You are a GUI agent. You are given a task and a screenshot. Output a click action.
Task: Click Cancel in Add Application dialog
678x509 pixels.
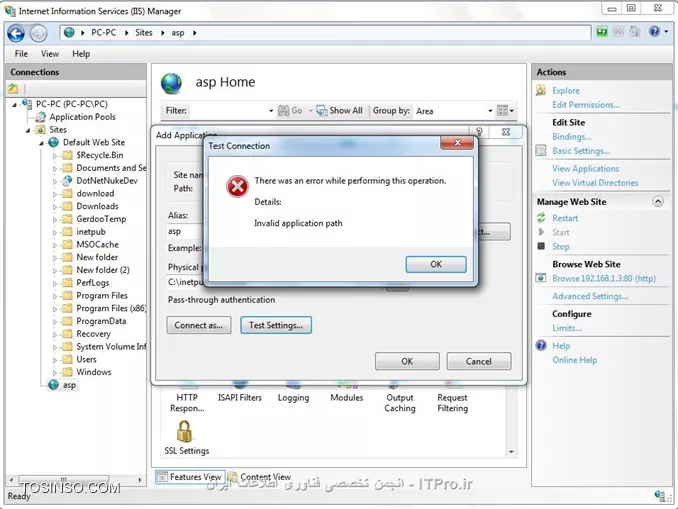pos(479,361)
